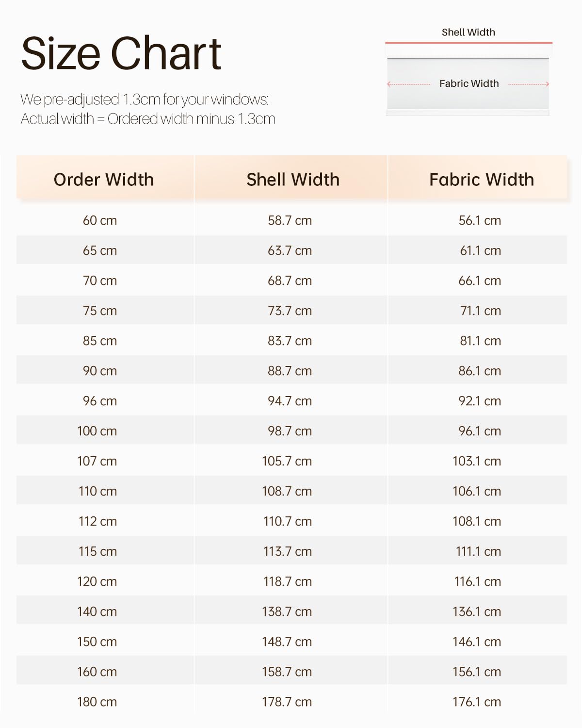Select the 63.7 cm shell width cell
The width and height of the screenshot is (582, 728).
pos(290,250)
